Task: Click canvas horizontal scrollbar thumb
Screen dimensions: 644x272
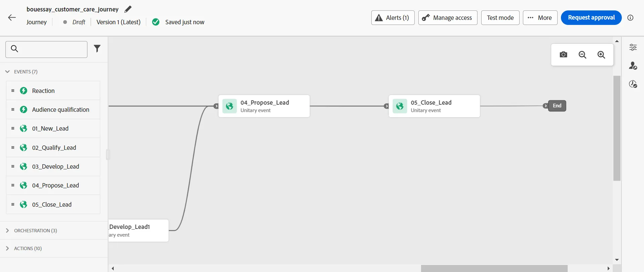Action: (x=494, y=268)
